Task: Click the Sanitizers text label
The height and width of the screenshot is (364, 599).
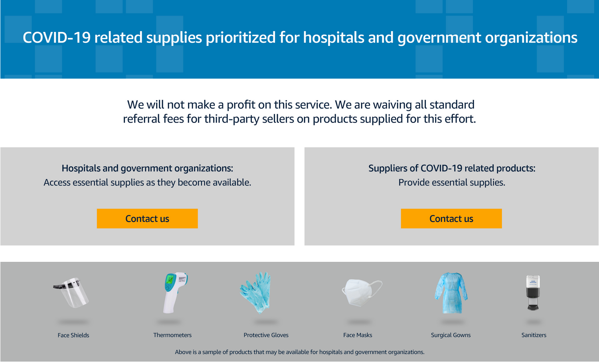Action: [534, 335]
